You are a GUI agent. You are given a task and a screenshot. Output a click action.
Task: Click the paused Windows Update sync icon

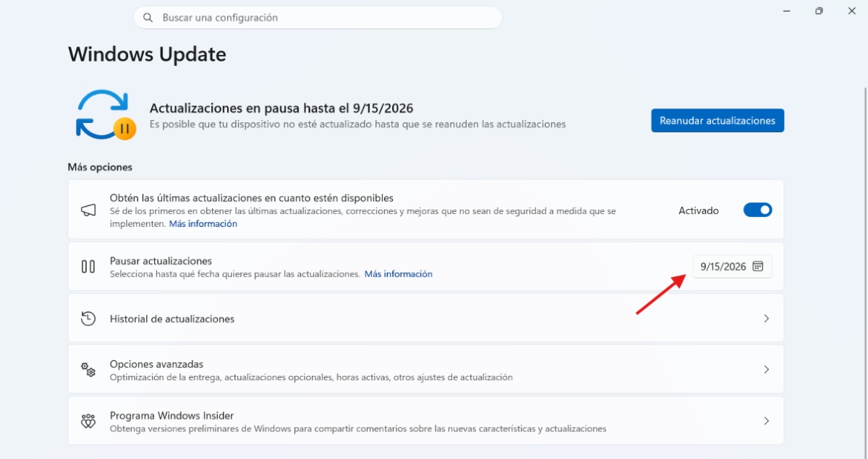pyautogui.click(x=106, y=115)
